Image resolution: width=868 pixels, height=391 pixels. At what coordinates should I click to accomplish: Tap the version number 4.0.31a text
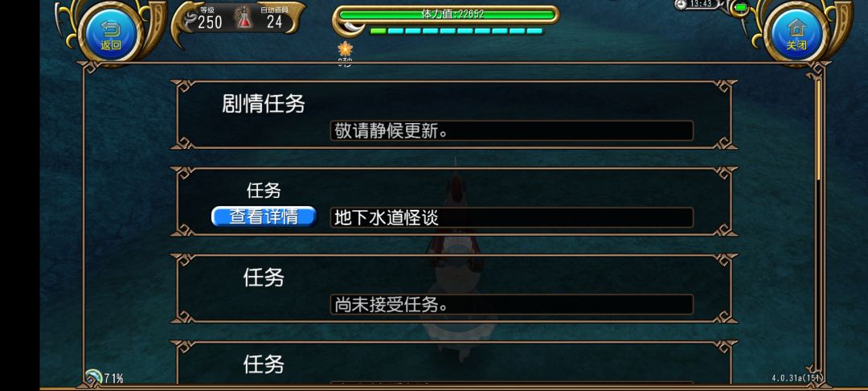click(797, 378)
